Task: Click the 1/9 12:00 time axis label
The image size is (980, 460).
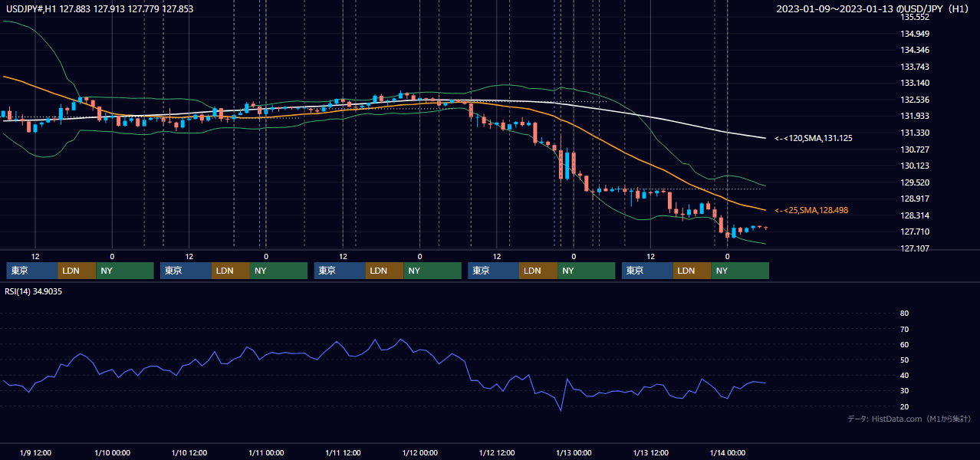Action: [35, 452]
